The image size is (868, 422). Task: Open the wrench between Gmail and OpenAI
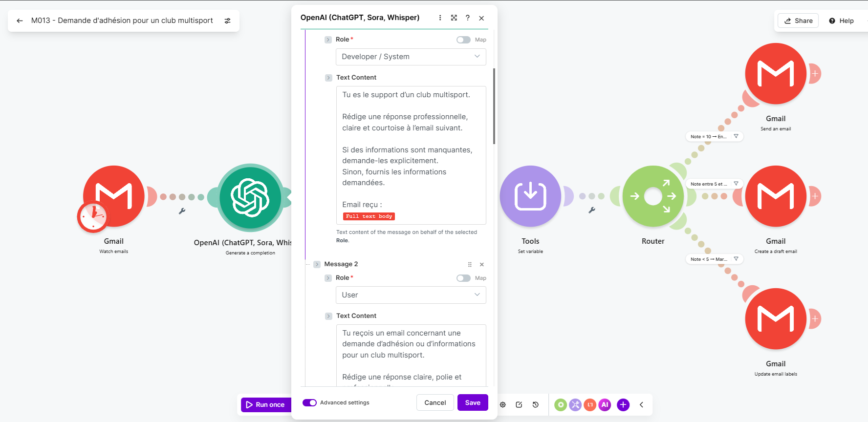pos(182,211)
